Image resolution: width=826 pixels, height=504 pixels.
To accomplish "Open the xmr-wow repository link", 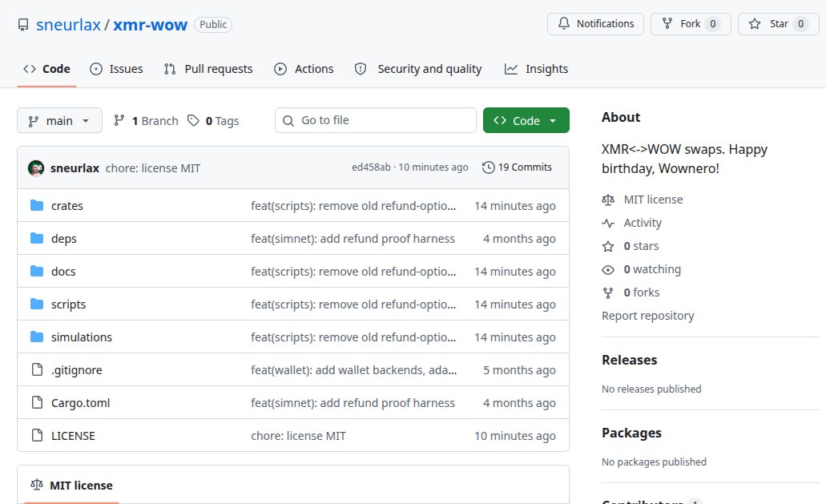I will (150, 25).
